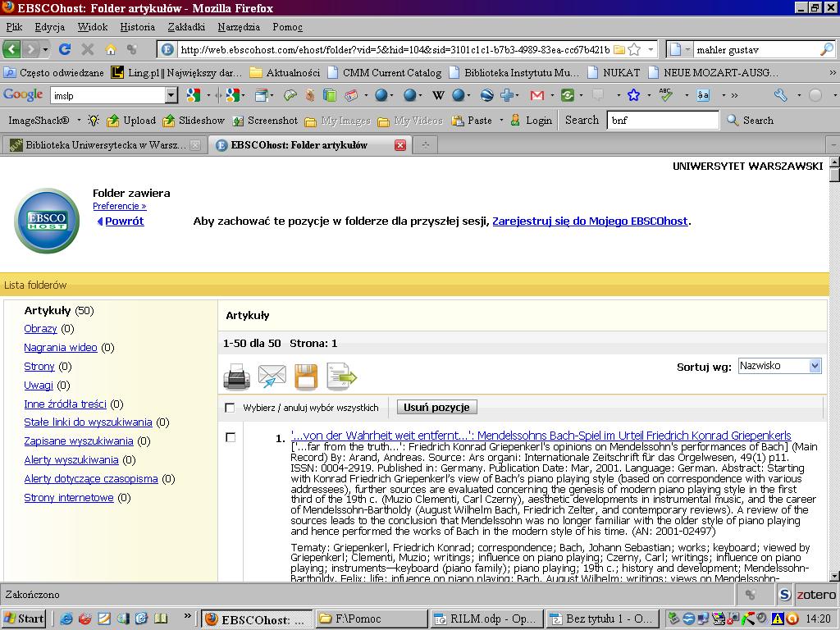This screenshot has height=630, width=840.
Task: Tick the checkbox for article 1
Action: 231,438
